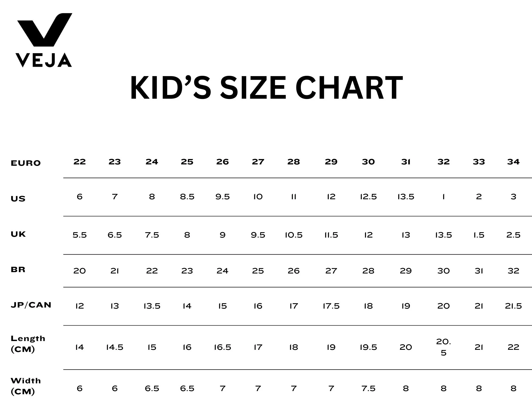This screenshot has height=411, width=532.
Task: Click UK size 1.5 cell
Action: coord(479,235)
